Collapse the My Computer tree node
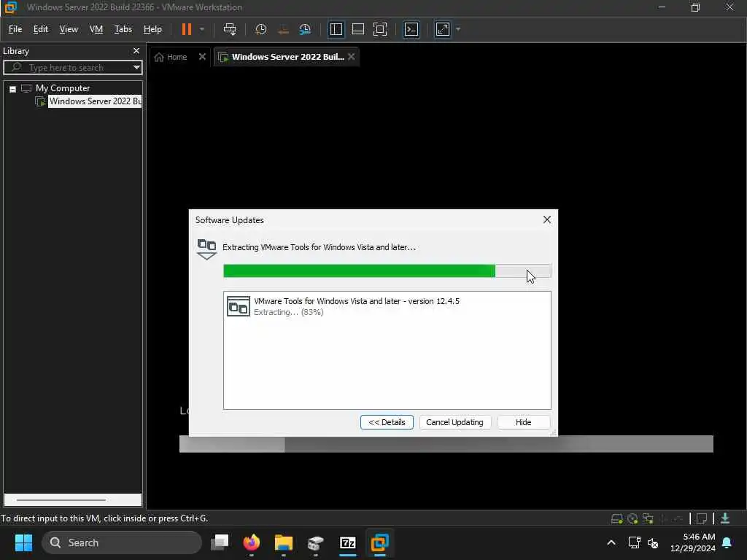 click(13, 88)
